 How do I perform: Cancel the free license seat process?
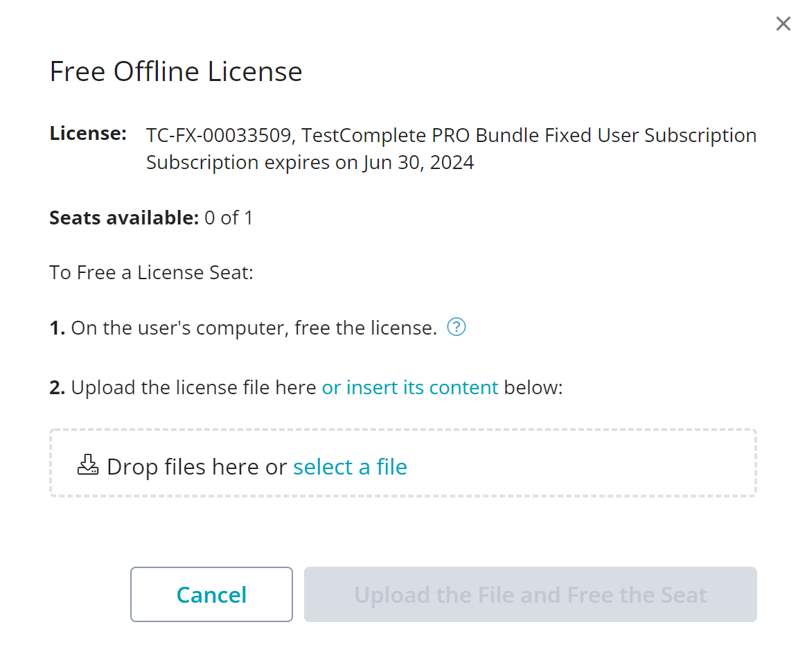[x=211, y=594]
